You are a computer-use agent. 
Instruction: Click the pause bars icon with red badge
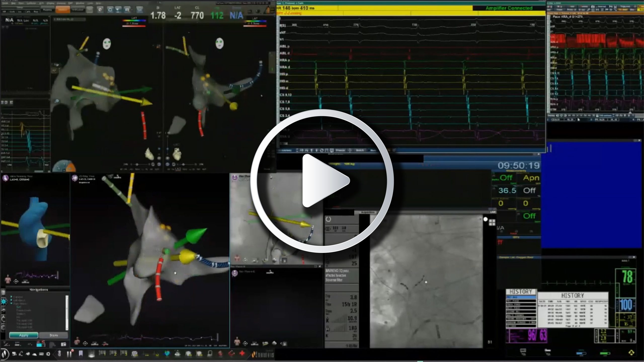70,353
